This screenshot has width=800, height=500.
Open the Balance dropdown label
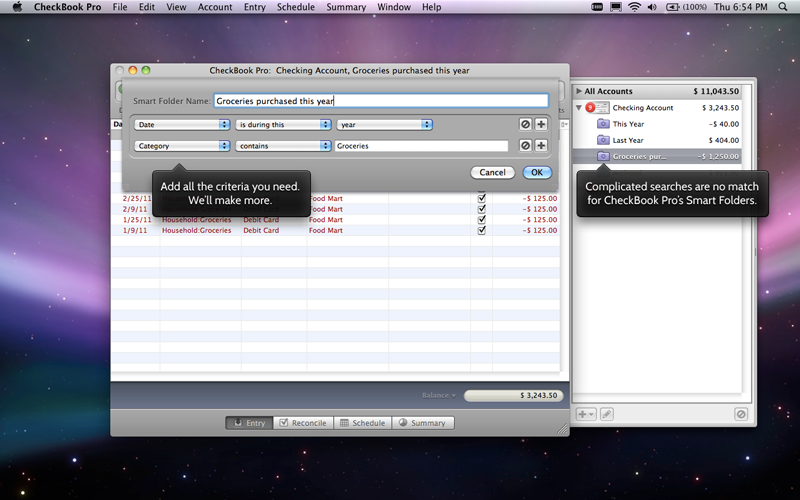pos(439,395)
